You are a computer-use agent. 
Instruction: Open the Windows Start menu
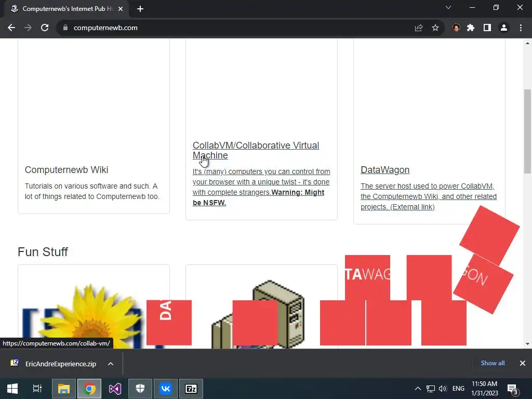pyautogui.click(x=12, y=389)
